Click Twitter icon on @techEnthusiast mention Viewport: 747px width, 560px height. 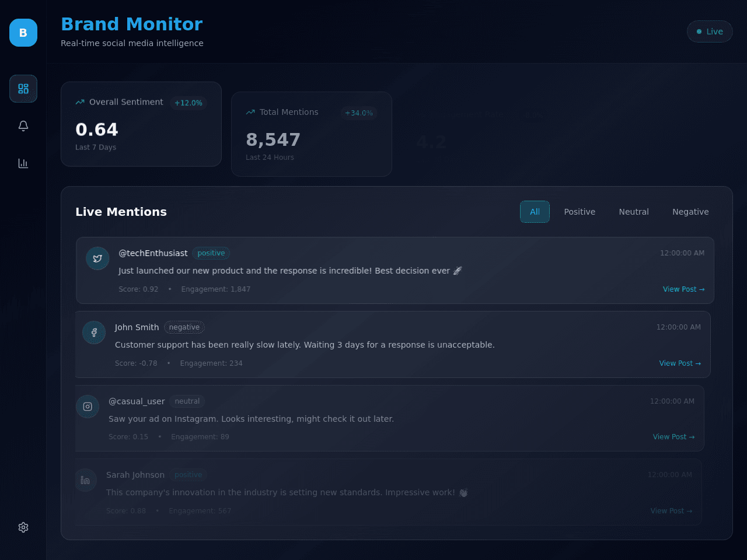coord(97,258)
